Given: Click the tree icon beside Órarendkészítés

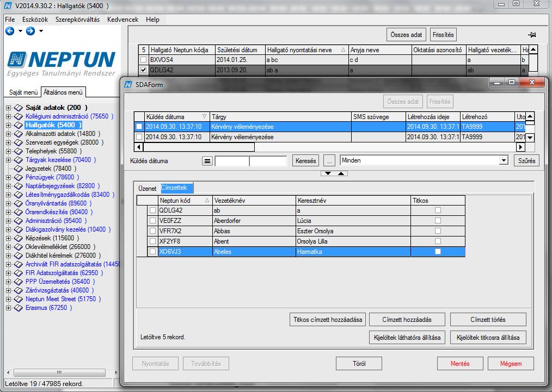Looking at the screenshot, I should point(19,212).
